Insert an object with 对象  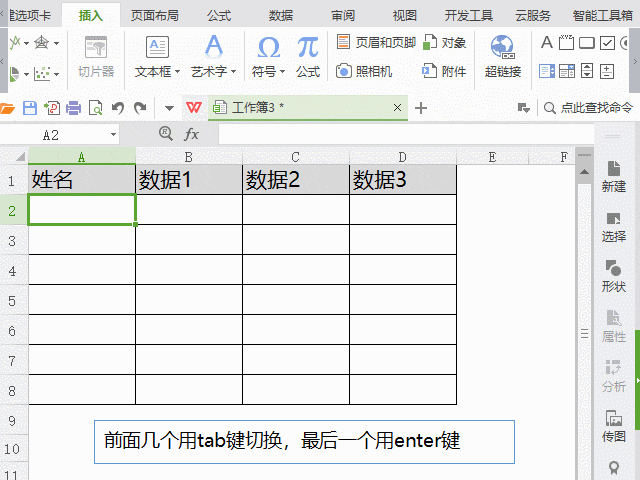click(x=444, y=42)
